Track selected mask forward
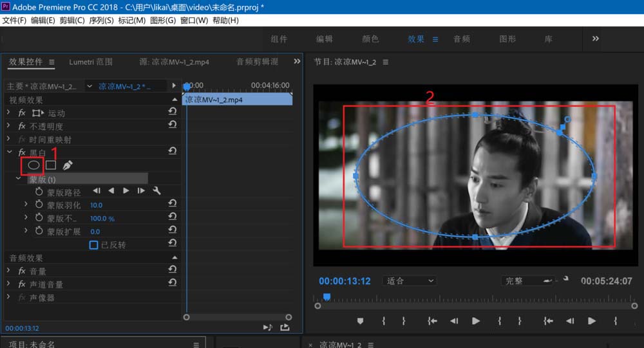644x348 pixels. pos(126,191)
